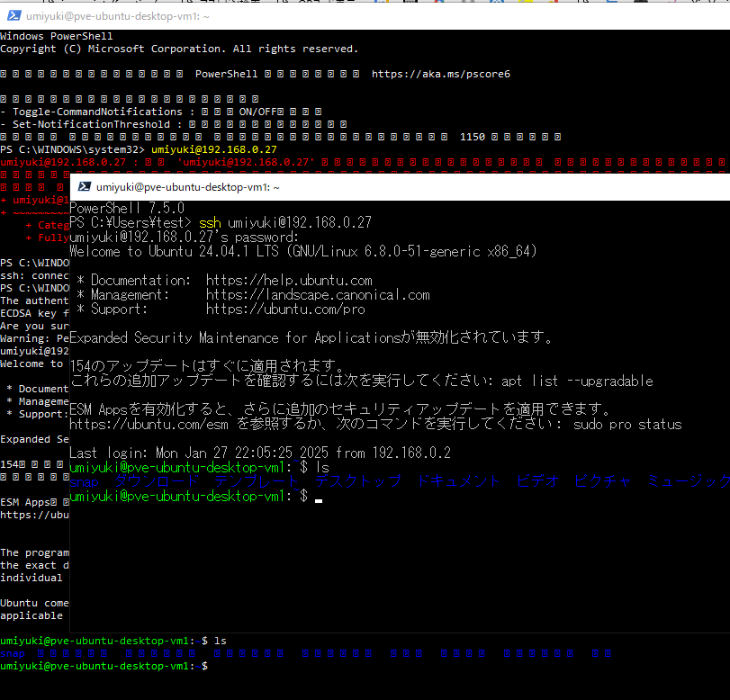Viewport: 730px width, 700px height.
Task: Open the https://ubuntu.com/pro support link
Action: [x=285, y=310]
